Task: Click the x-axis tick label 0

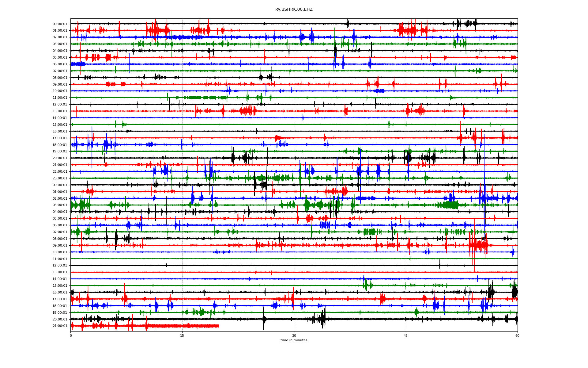Action: pyautogui.click(x=71, y=335)
